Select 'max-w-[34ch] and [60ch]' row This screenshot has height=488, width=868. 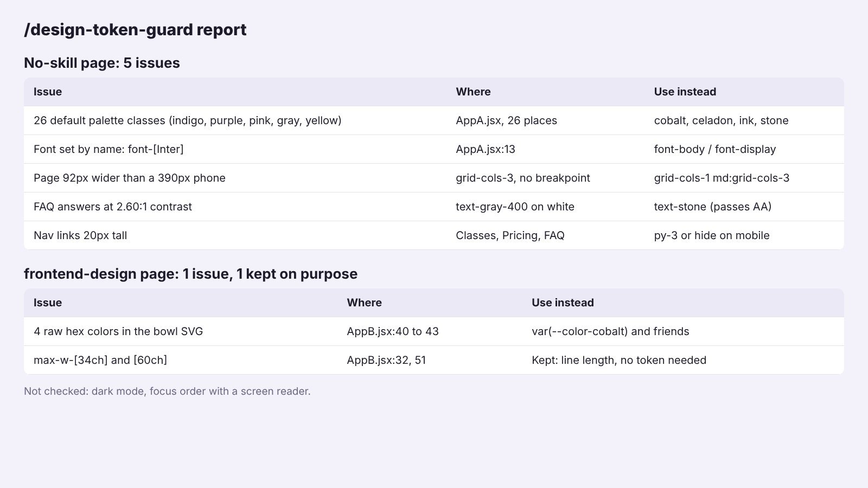pyautogui.click(x=434, y=360)
